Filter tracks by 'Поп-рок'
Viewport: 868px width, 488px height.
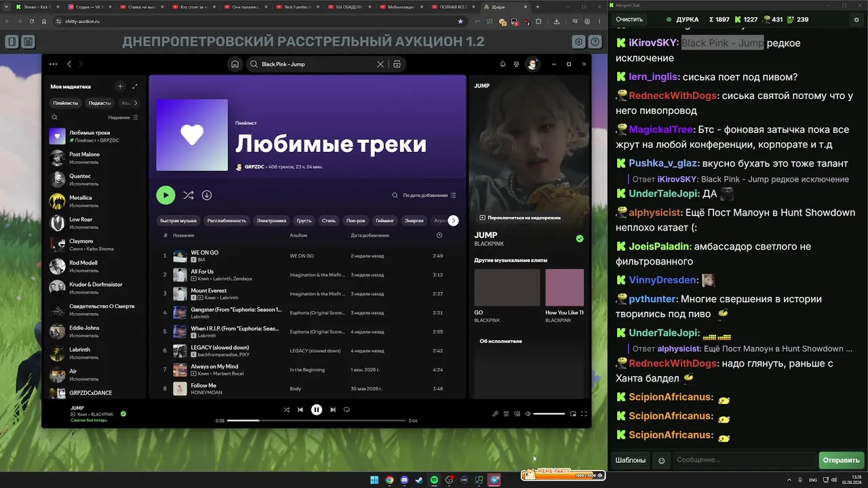click(x=356, y=220)
